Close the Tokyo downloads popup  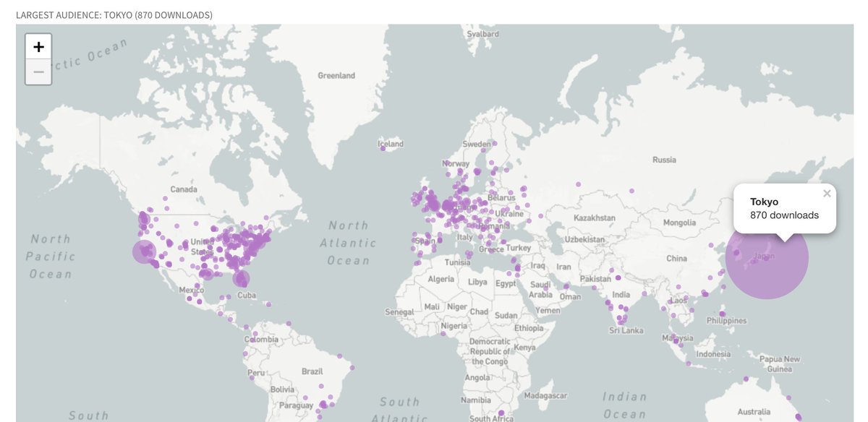point(827,194)
